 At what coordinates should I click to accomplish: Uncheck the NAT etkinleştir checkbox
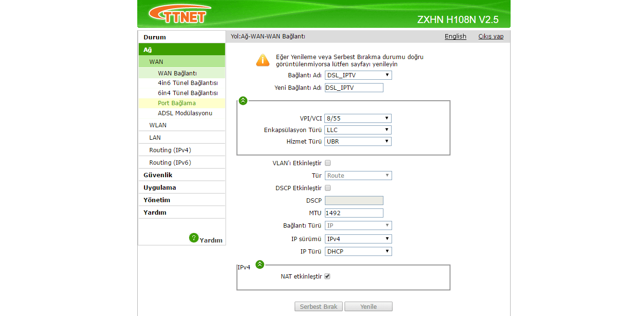point(328,276)
